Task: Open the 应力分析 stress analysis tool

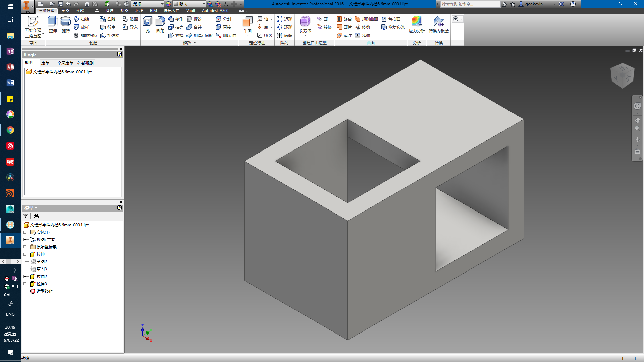Action: (x=417, y=22)
